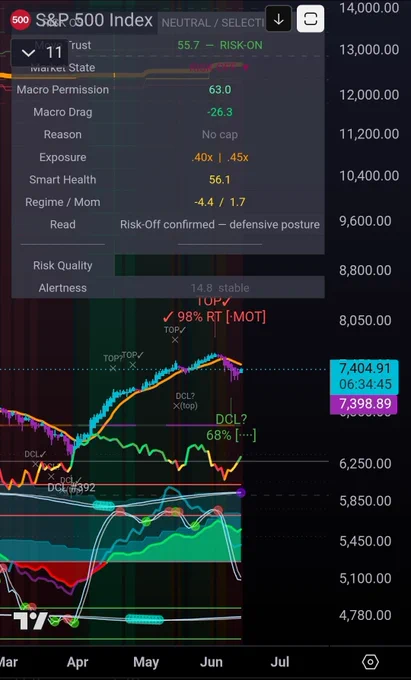The image size is (411, 680).
Task: Tap the NEUTRAL / SELECTI header text
Action: [213, 23]
